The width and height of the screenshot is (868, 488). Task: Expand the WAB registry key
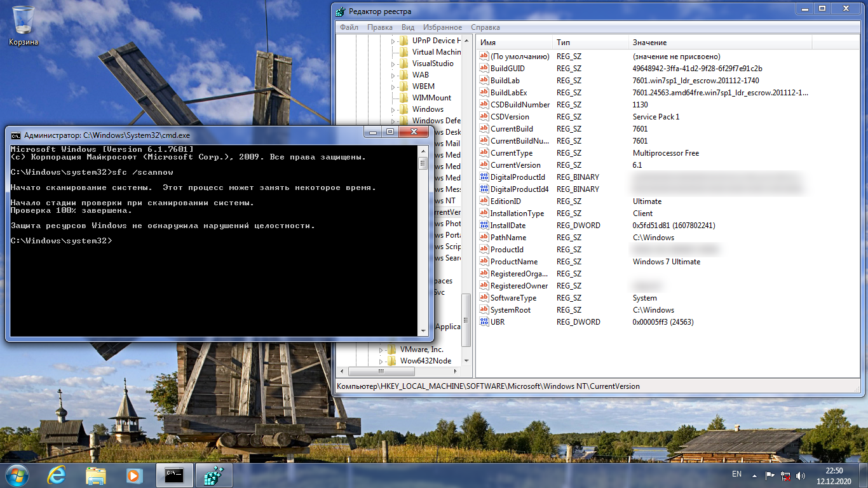pos(395,75)
